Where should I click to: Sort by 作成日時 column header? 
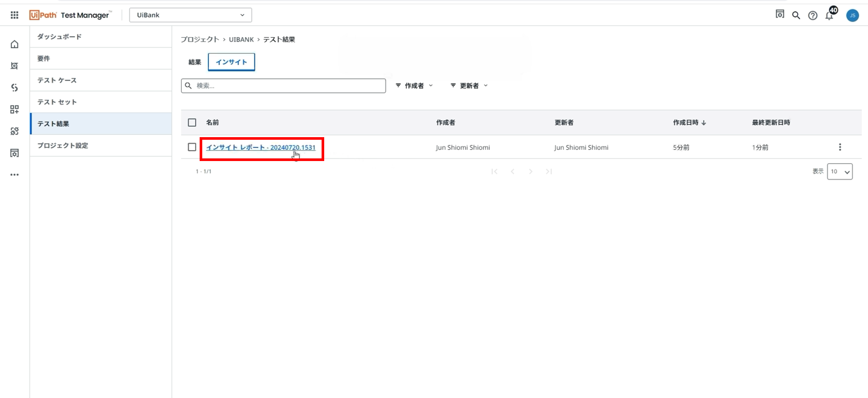689,122
